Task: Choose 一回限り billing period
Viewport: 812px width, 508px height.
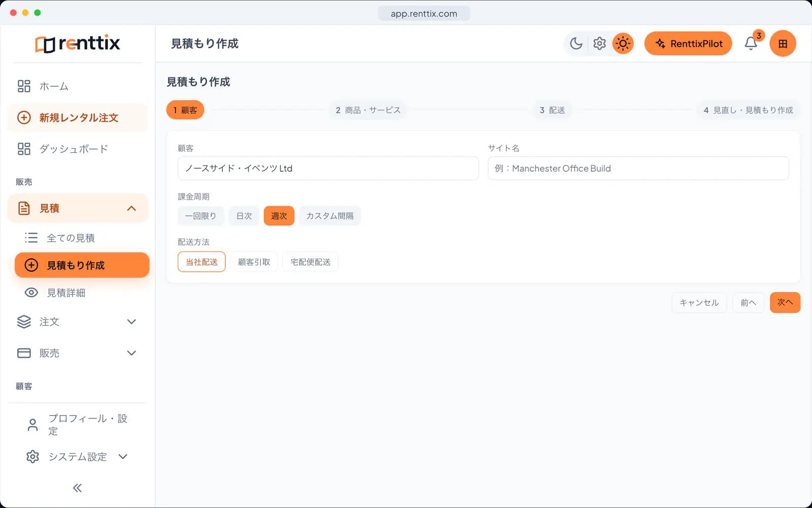Action: click(200, 216)
